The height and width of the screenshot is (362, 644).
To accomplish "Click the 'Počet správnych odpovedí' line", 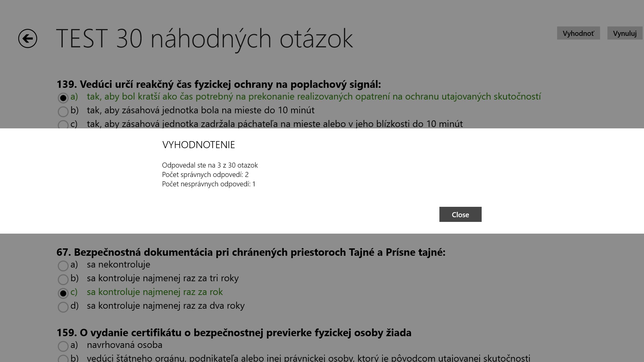I will pyautogui.click(x=205, y=175).
